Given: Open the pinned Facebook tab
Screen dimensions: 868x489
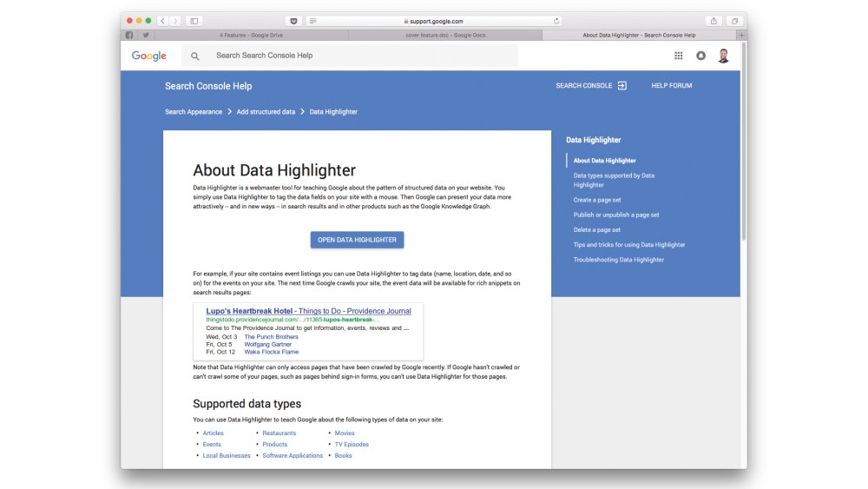Looking at the screenshot, I should pos(129,35).
